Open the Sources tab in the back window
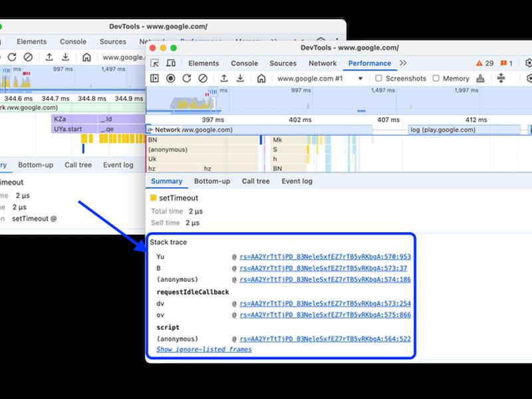 (x=112, y=42)
